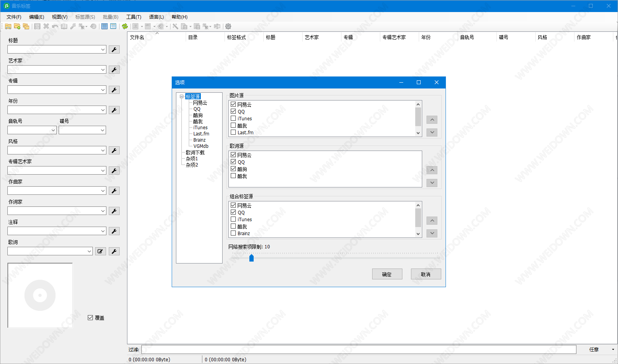The height and width of the screenshot is (364, 618).
Task: Check iTunes in the 图片源 list
Action: pyautogui.click(x=233, y=118)
